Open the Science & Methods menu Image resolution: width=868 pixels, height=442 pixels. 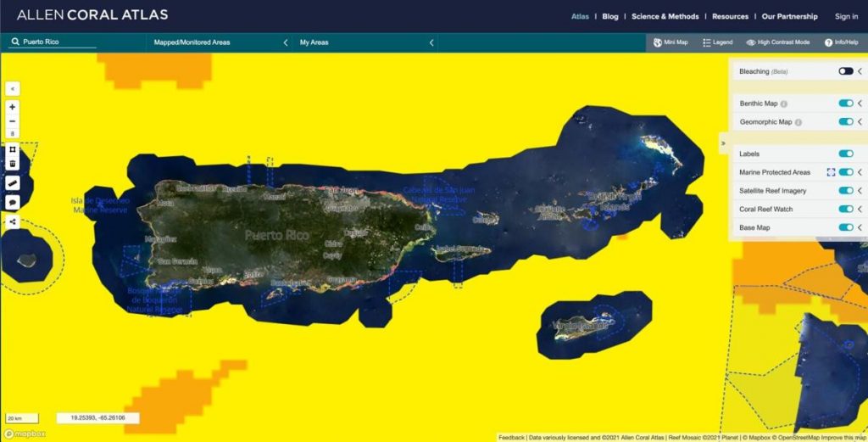coord(665,16)
